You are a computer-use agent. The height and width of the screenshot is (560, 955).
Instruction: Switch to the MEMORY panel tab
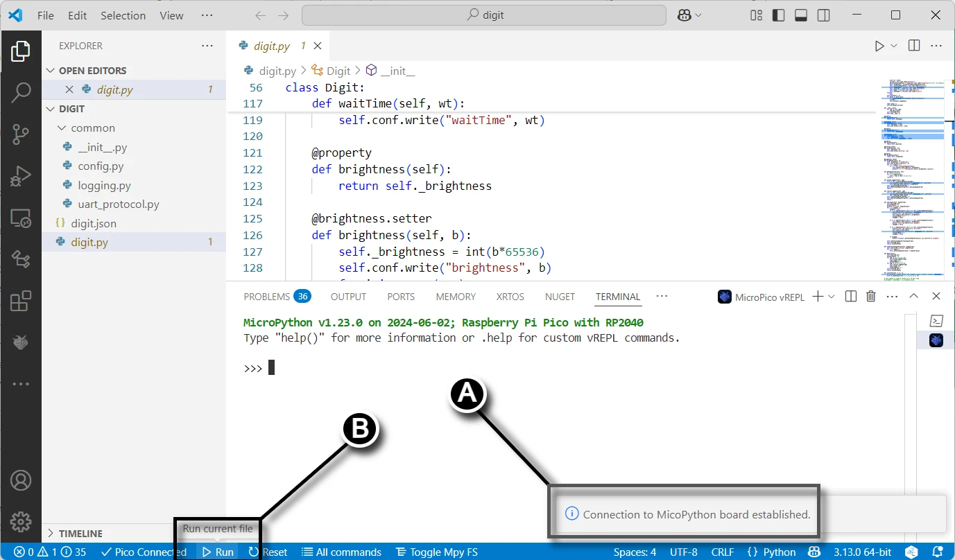(x=456, y=297)
